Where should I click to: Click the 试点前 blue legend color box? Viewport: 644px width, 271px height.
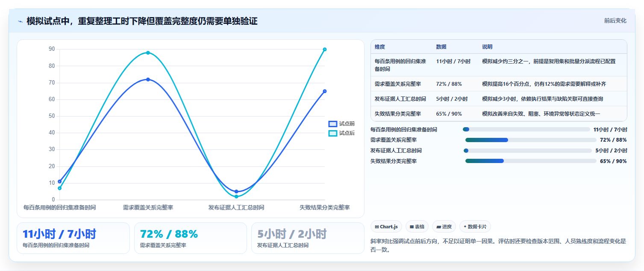pos(333,124)
